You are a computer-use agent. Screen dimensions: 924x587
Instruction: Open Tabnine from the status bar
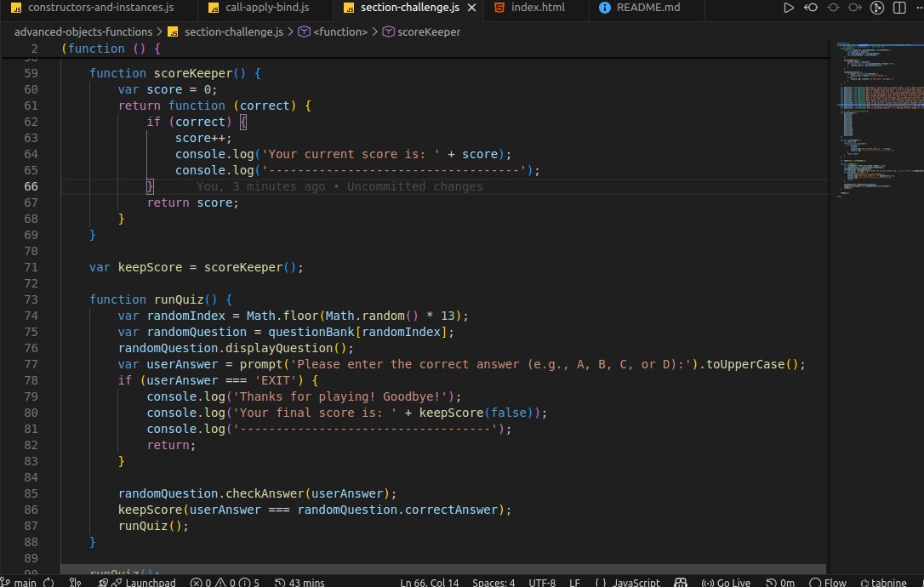(885, 582)
